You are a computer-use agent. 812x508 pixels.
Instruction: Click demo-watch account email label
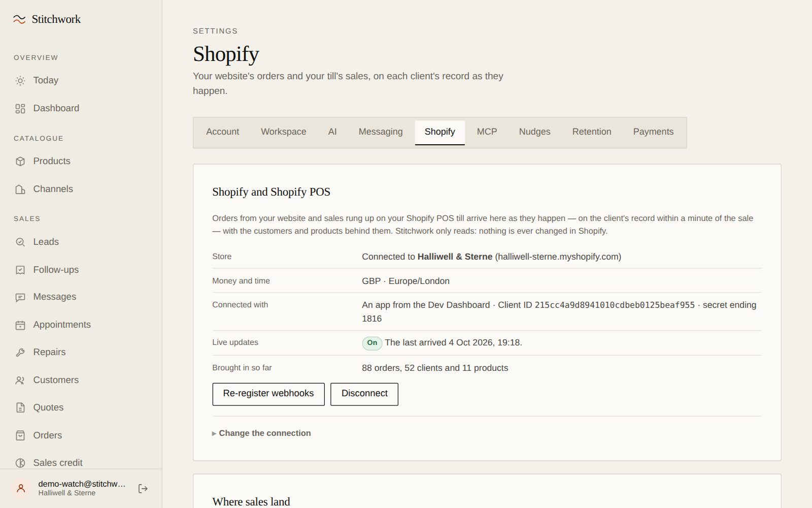(82, 484)
